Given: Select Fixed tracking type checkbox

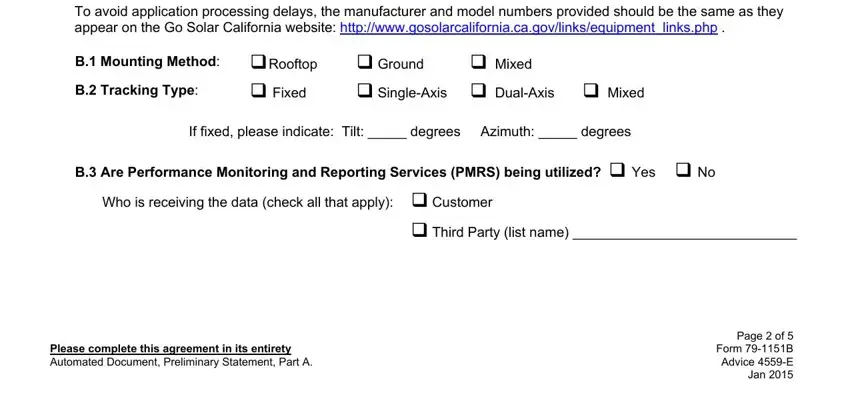Looking at the screenshot, I should pos(259,90).
